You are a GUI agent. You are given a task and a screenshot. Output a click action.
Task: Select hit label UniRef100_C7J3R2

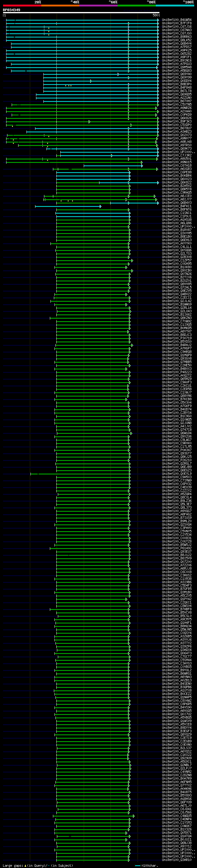pos(177,155)
